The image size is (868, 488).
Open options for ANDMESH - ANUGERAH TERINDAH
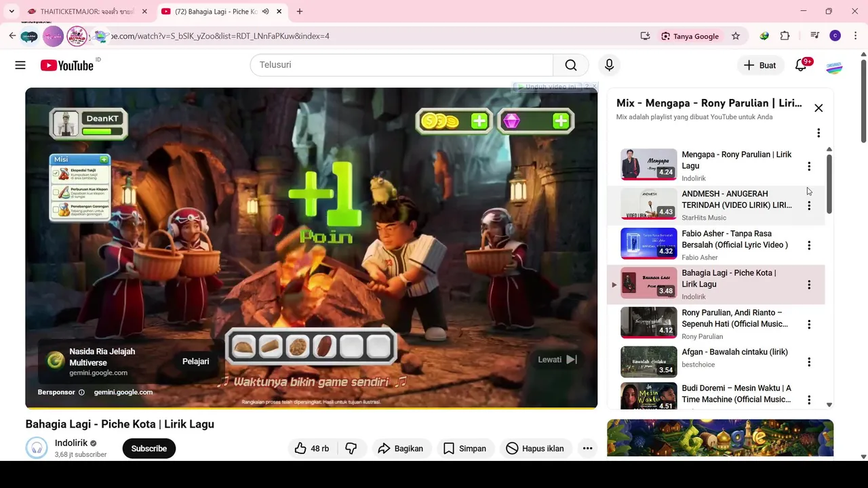click(x=809, y=205)
